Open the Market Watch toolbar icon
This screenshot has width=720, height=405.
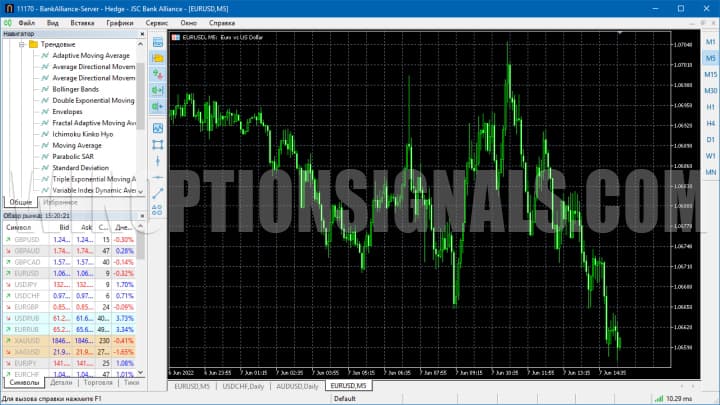157,42
